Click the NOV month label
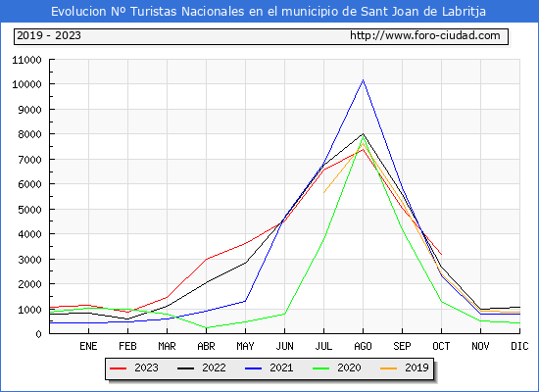This screenshot has height=392, width=539. (x=480, y=346)
